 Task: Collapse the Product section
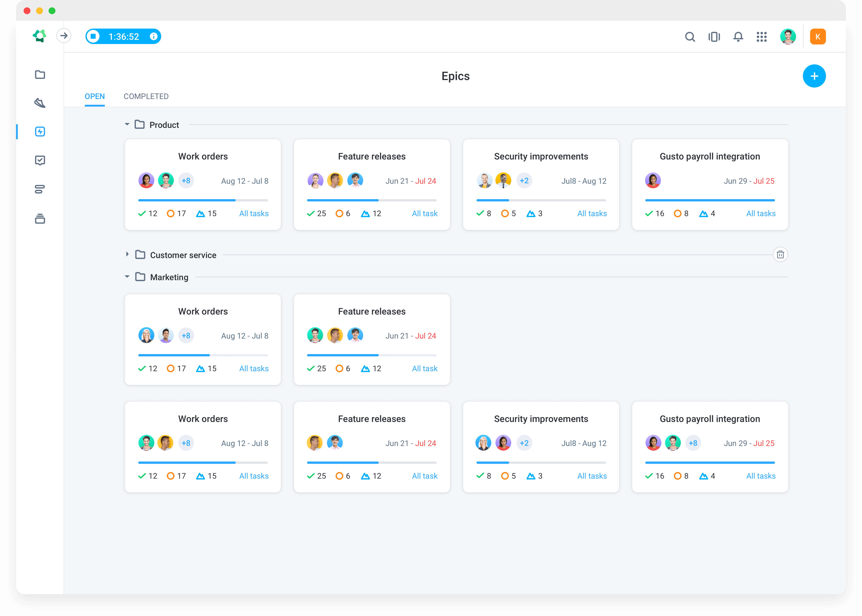[127, 124]
